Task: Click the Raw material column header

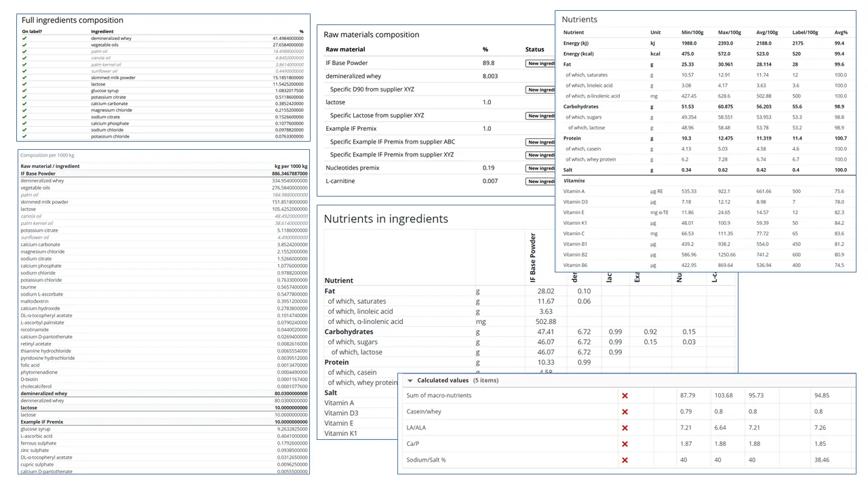Action: click(x=345, y=49)
